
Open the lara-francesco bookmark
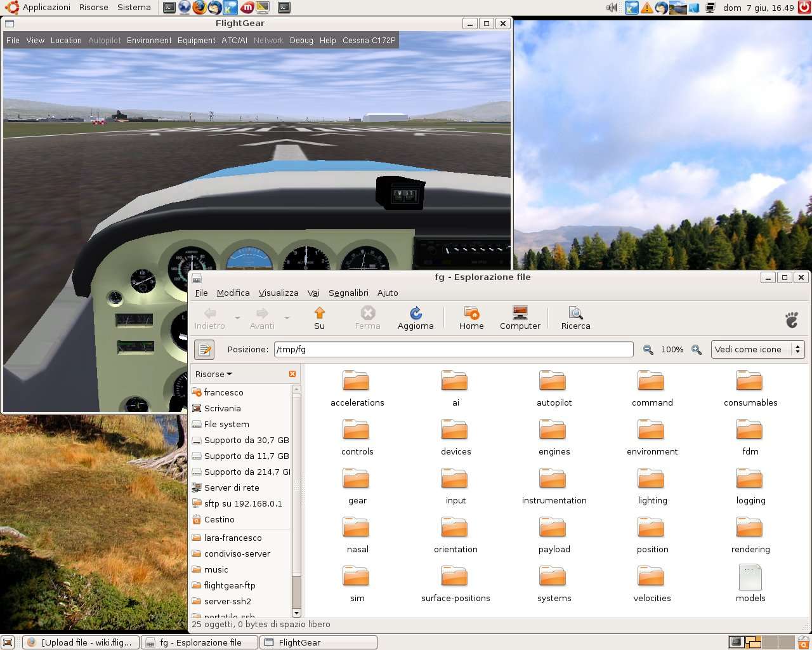(x=241, y=538)
